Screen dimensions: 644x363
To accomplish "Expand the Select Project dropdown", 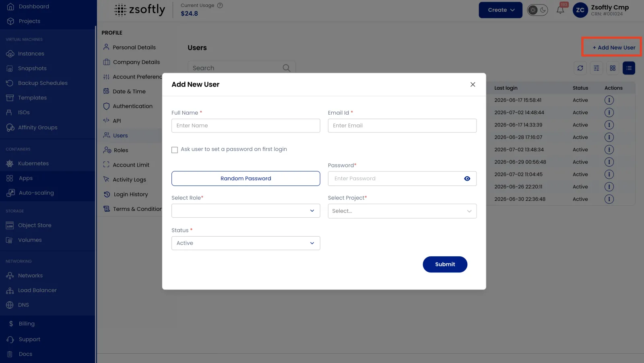I will coord(402,211).
